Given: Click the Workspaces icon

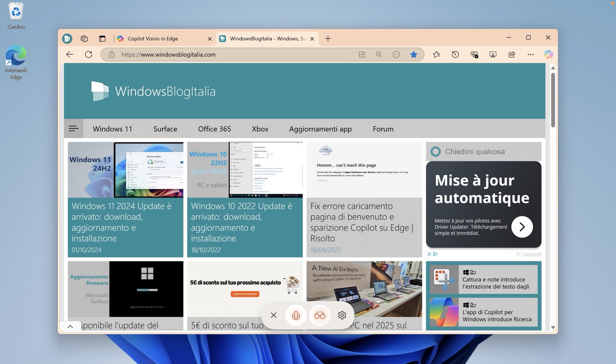Looking at the screenshot, I should [x=84, y=38].
